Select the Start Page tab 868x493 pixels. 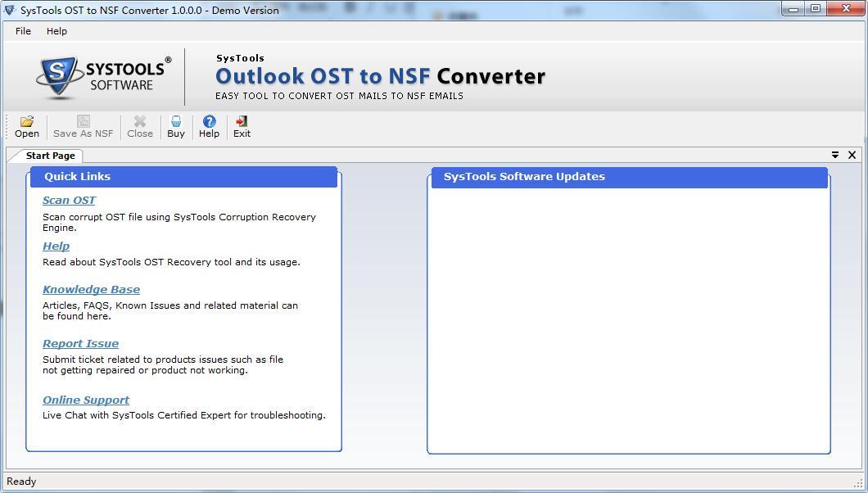(50, 156)
